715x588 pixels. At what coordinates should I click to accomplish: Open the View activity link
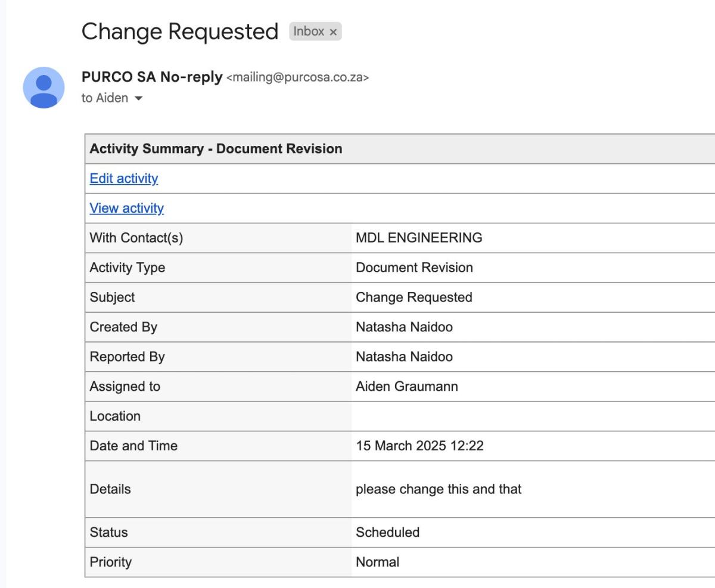(126, 208)
